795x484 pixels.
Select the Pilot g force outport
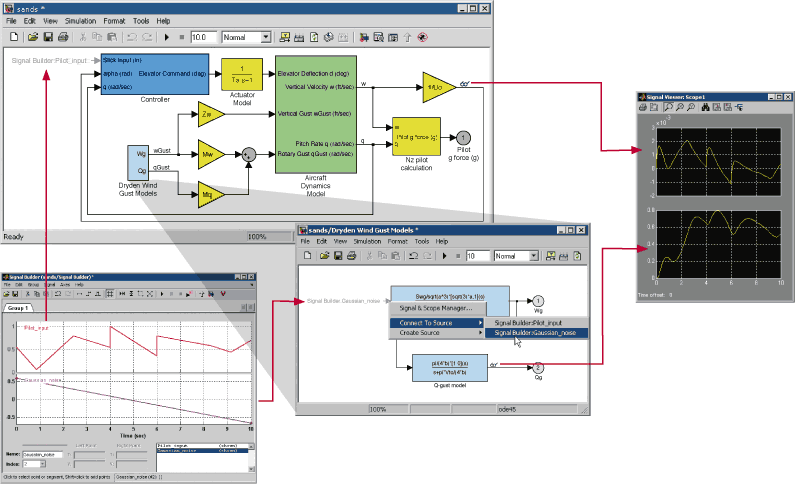click(x=463, y=137)
